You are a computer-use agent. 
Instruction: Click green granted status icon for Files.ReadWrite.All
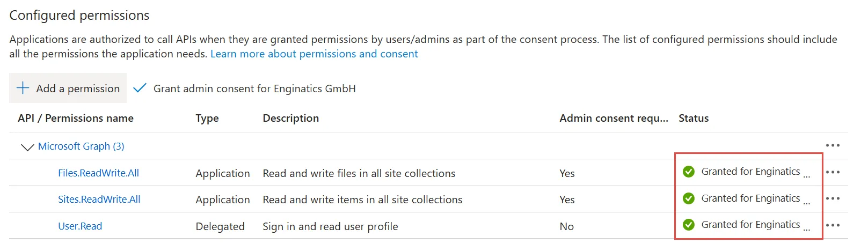pos(689,172)
